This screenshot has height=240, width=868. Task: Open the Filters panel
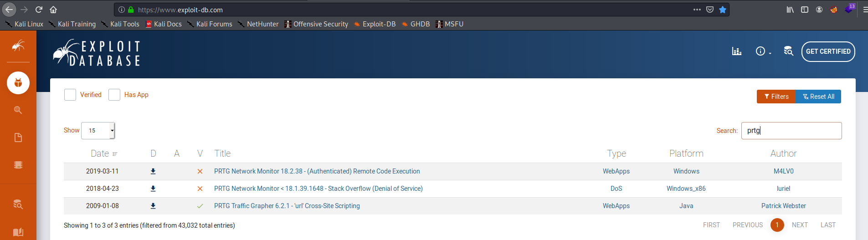776,97
